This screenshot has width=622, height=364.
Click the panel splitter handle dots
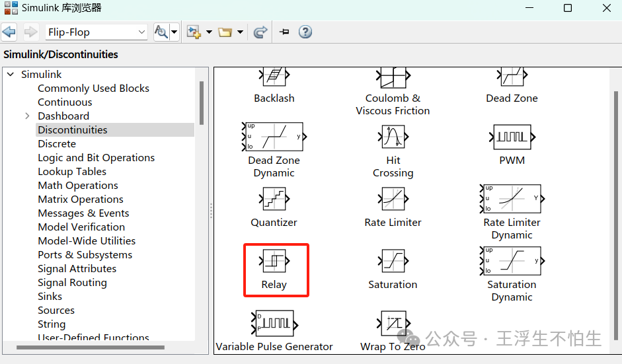pos(211,211)
